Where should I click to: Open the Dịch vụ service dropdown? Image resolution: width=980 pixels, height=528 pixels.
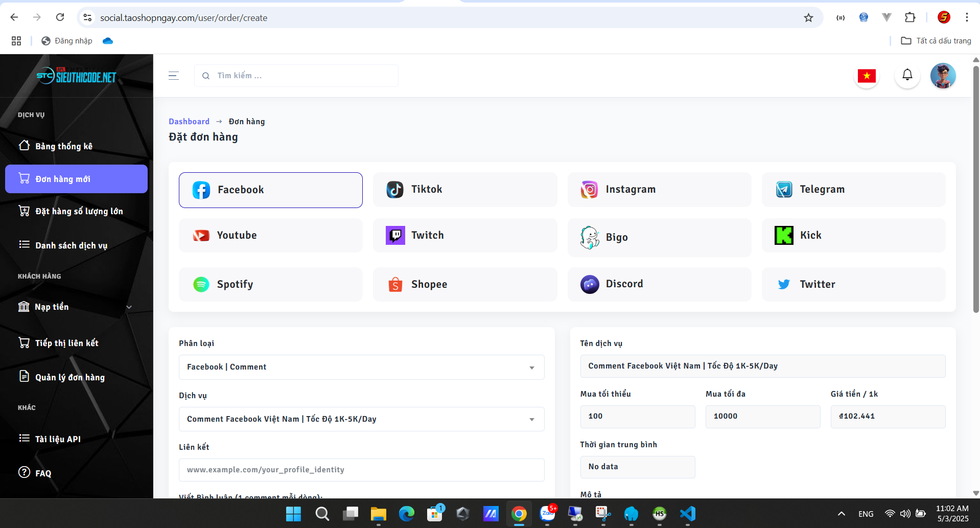tap(361, 419)
